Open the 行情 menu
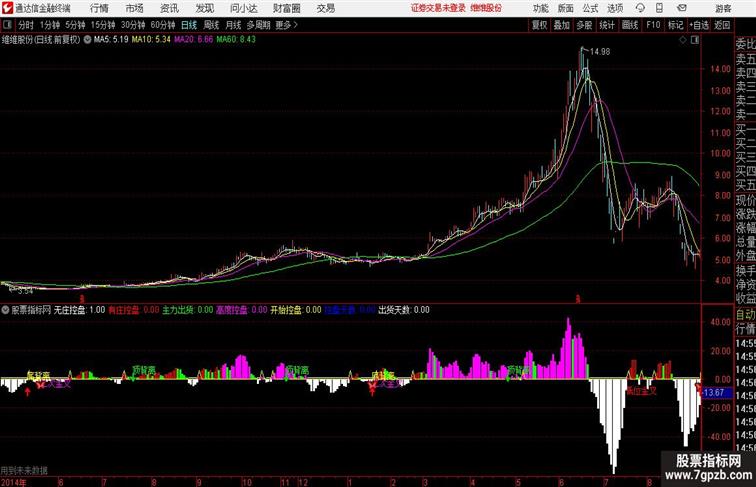 [99, 8]
